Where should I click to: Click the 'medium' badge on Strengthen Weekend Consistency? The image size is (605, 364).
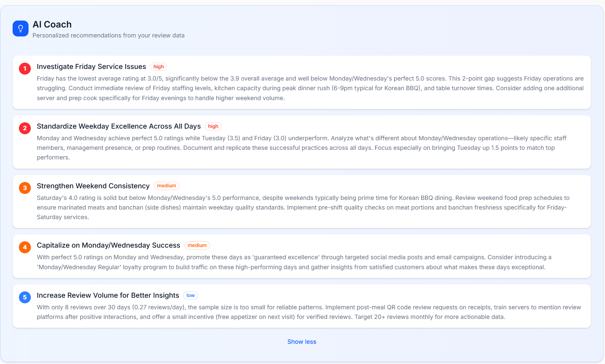167,186
